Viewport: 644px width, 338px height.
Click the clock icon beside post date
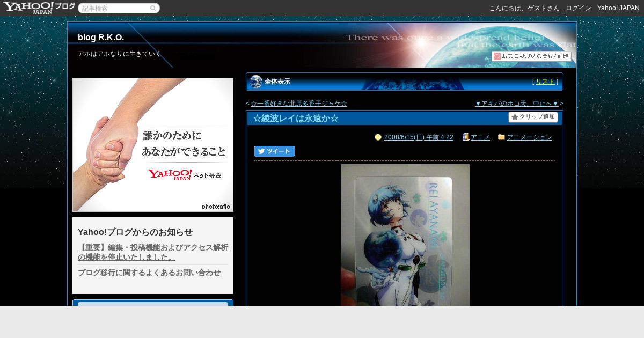point(378,137)
